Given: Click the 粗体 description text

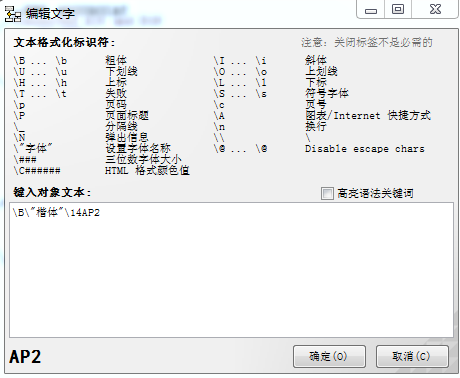Looking at the screenshot, I should click(x=116, y=60).
